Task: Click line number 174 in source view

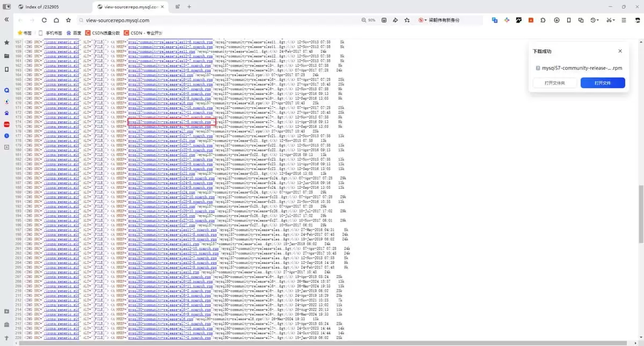Action: [x=18, y=122]
